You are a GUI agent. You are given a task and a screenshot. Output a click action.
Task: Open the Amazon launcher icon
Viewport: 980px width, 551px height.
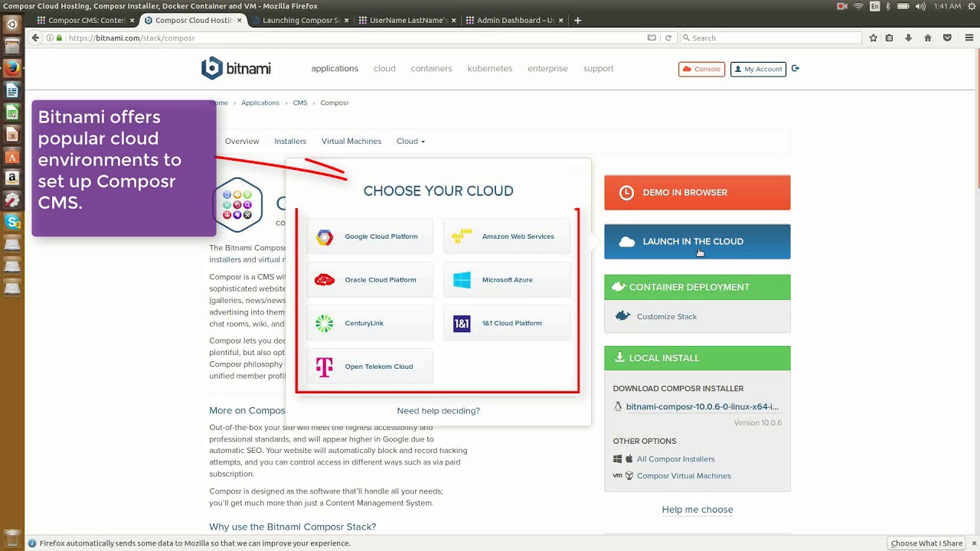point(12,178)
